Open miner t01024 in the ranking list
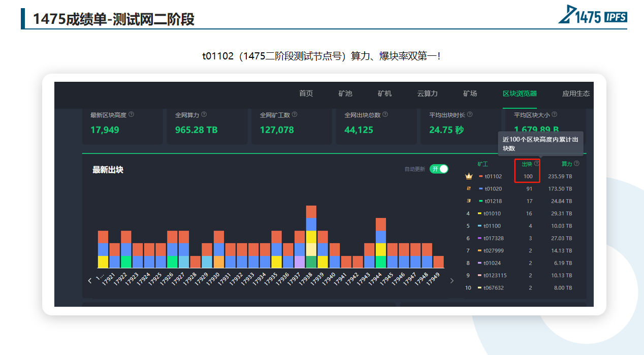This screenshot has height=355, width=644. pos(492,263)
